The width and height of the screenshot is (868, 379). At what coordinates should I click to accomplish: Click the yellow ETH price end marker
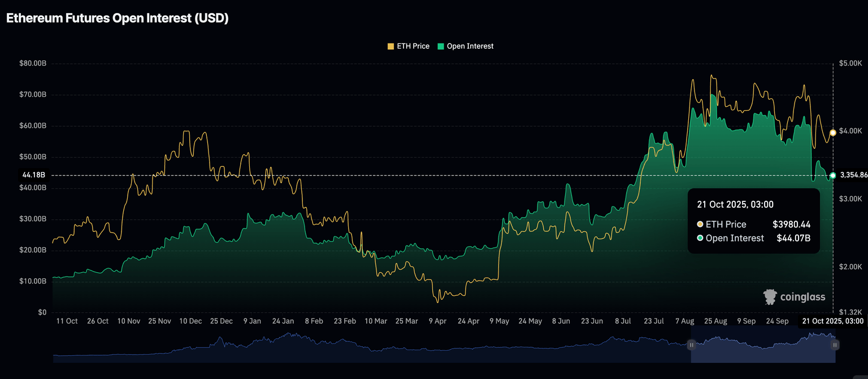832,133
